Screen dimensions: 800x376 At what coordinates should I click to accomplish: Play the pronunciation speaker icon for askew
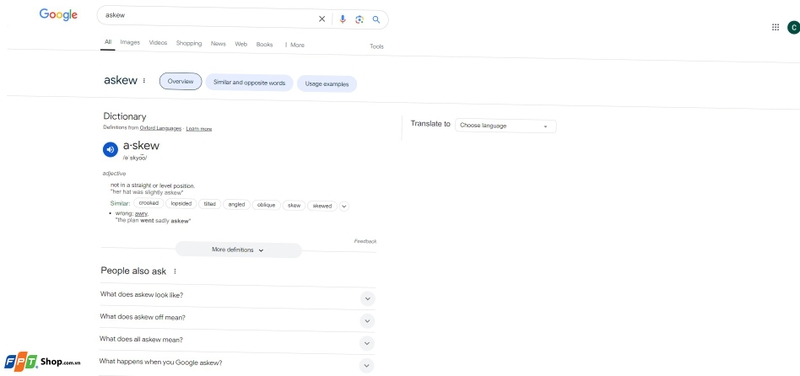(x=110, y=149)
